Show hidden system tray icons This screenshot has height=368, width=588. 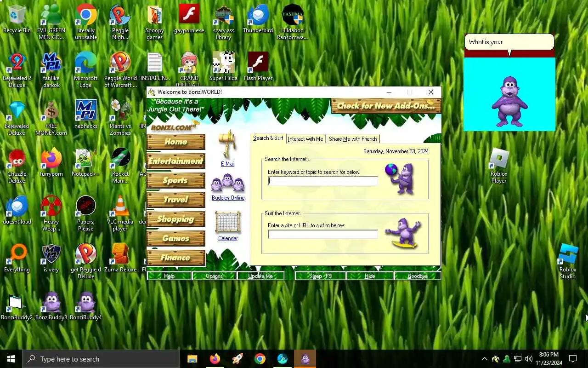coord(484,359)
